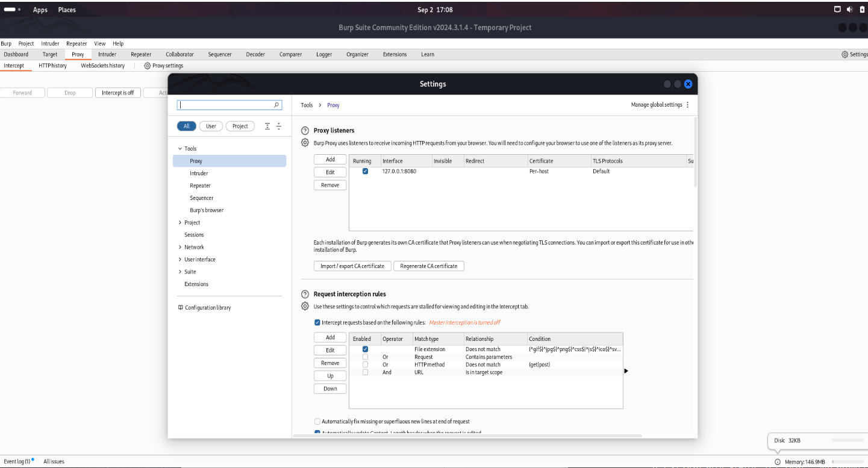Click the Memory usage bar in status bar
This screenshot has width=868, height=468.
coord(848,462)
